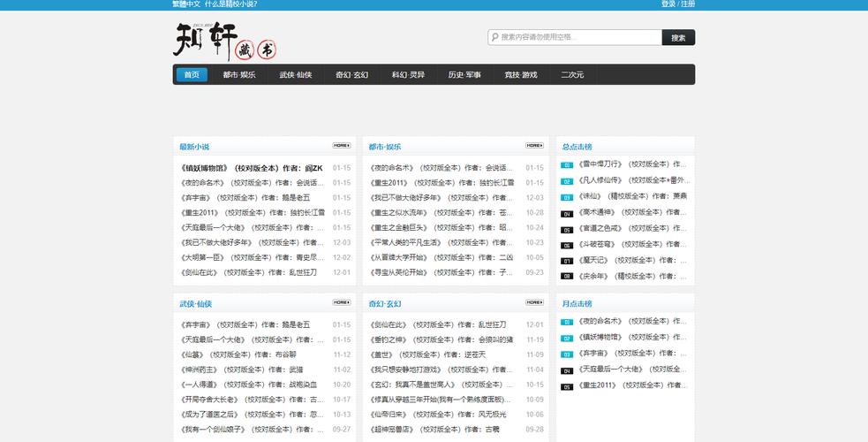Screen dimensions: 868x442
Task: Go to 科幻·灵异 category in navbar
Action: click(408, 75)
